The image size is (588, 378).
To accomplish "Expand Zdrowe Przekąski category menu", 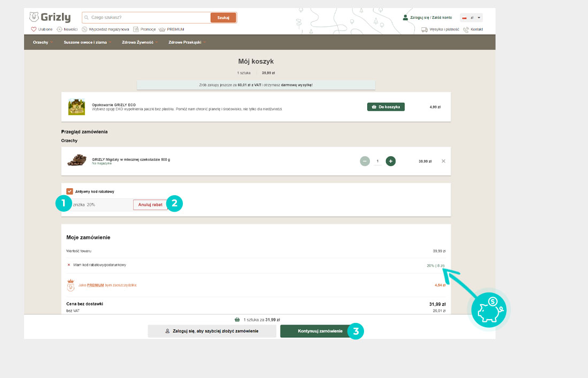I will (x=187, y=42).
